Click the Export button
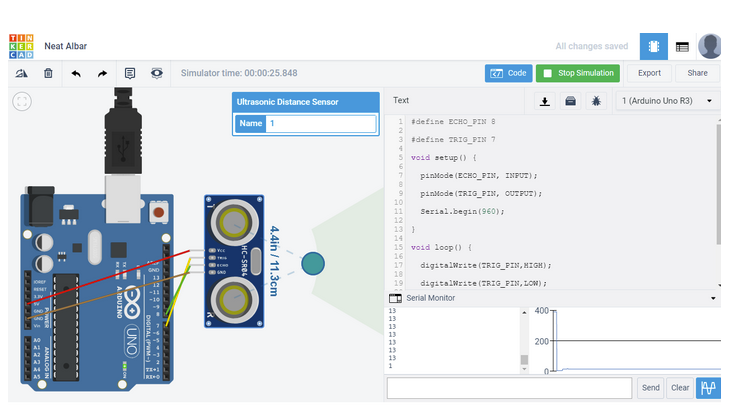Image resolution: width=736 pixels, height=420 pixels. point(649,73)
